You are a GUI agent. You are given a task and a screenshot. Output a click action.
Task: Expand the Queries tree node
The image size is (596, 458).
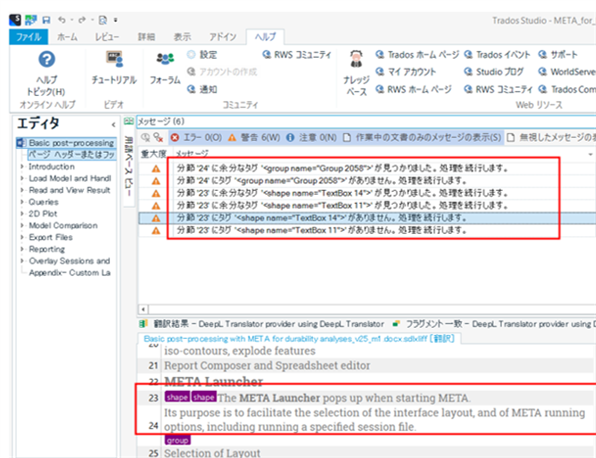coord(22,202)
